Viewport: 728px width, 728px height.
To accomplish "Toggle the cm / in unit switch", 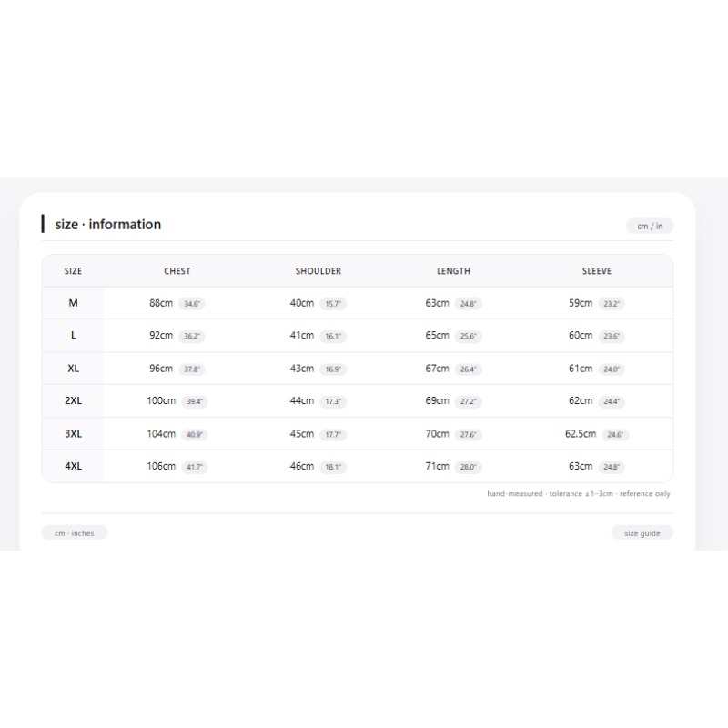I will tap(650, 226).
